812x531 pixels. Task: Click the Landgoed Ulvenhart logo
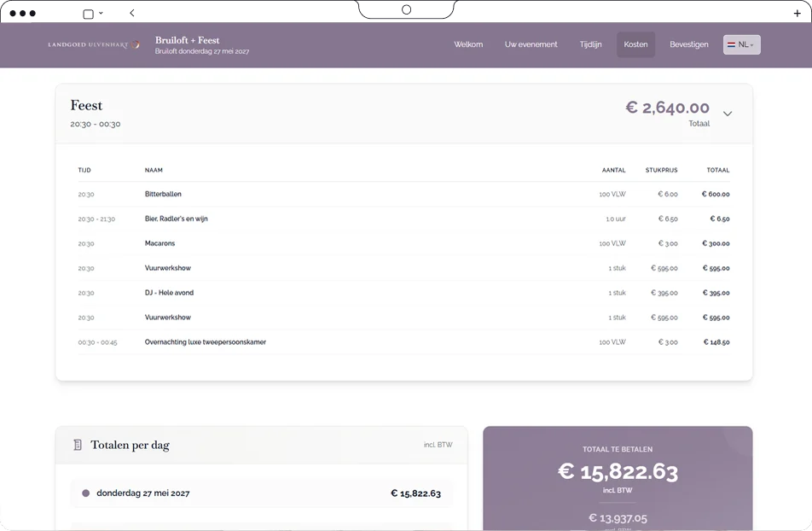coord(94,44)
